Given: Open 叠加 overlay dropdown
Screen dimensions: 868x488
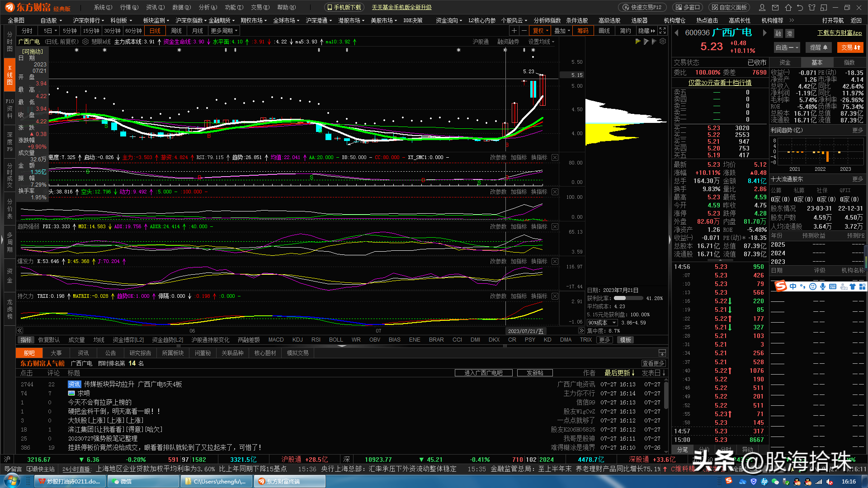Looking at the screenshot, I should coord(561,31).
